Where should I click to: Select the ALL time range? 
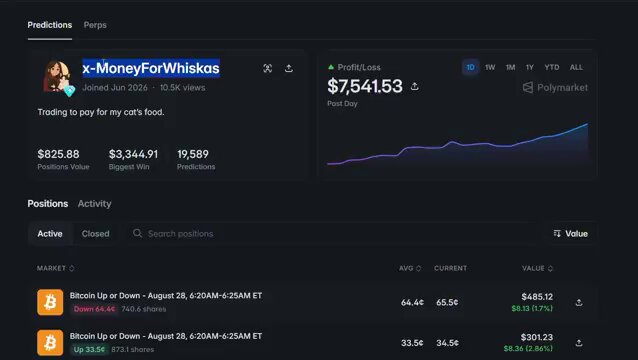[576, 67]
